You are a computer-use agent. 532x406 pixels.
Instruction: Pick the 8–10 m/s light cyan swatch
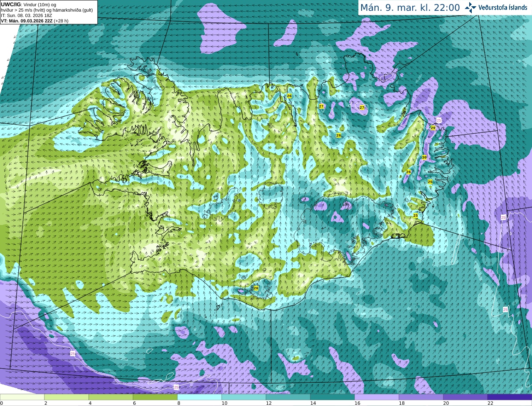point(199,397)
